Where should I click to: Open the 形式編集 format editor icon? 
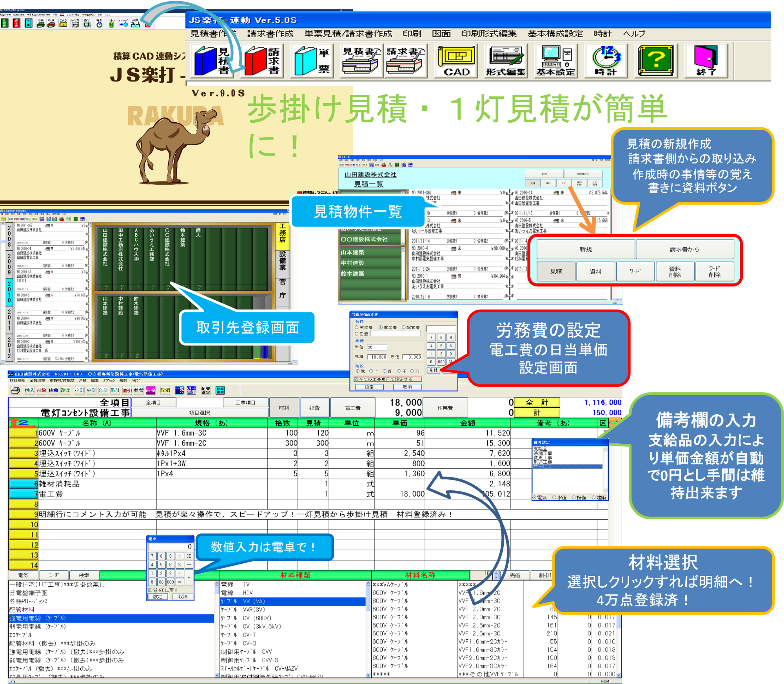tap(506, 61)
